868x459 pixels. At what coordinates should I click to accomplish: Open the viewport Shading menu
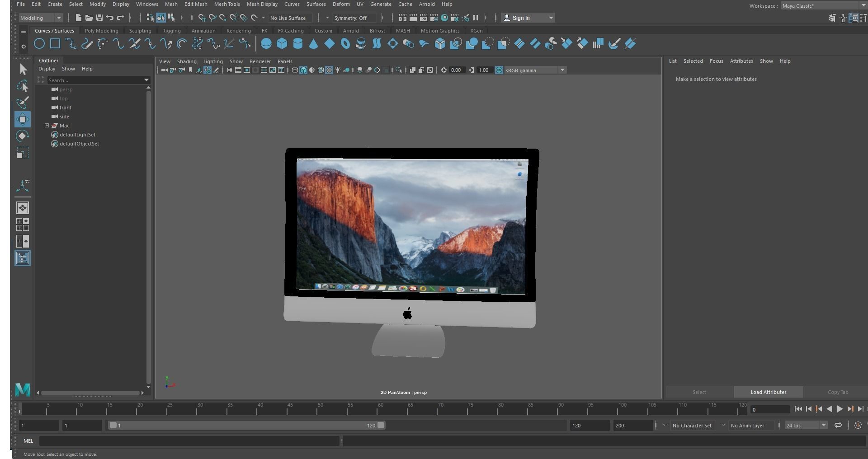click(187, 61)
